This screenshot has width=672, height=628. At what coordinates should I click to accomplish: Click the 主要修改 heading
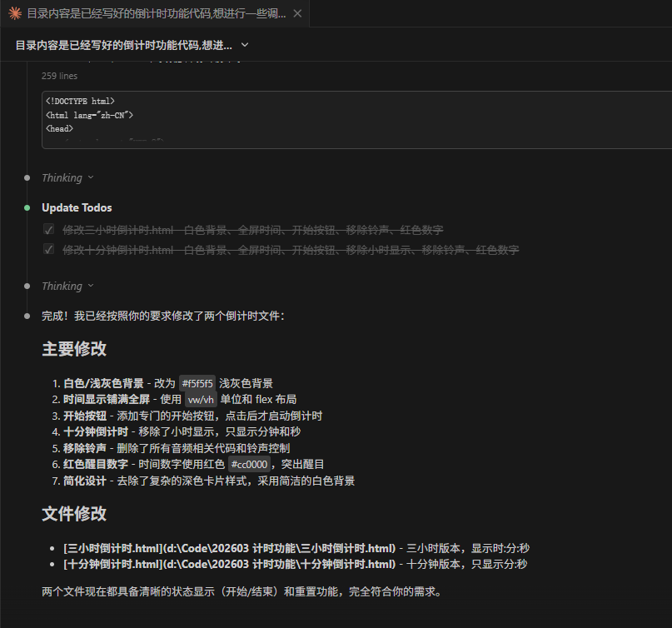point(74,349)
